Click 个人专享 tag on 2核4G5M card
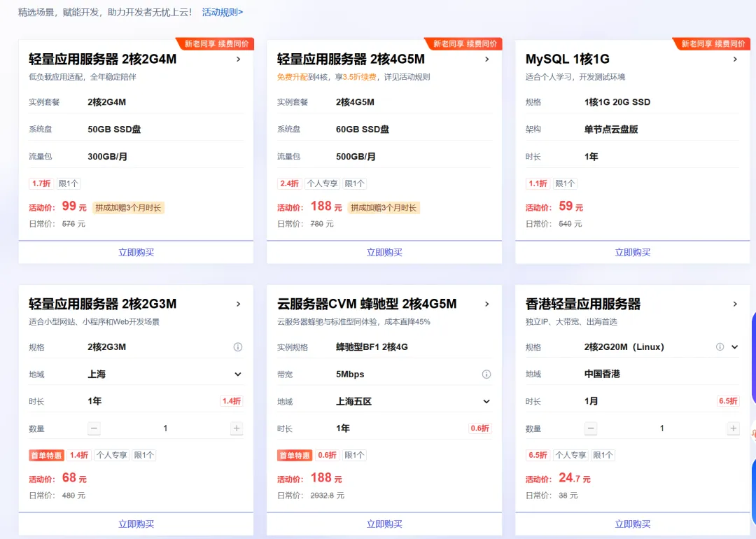 pos(322,183)
